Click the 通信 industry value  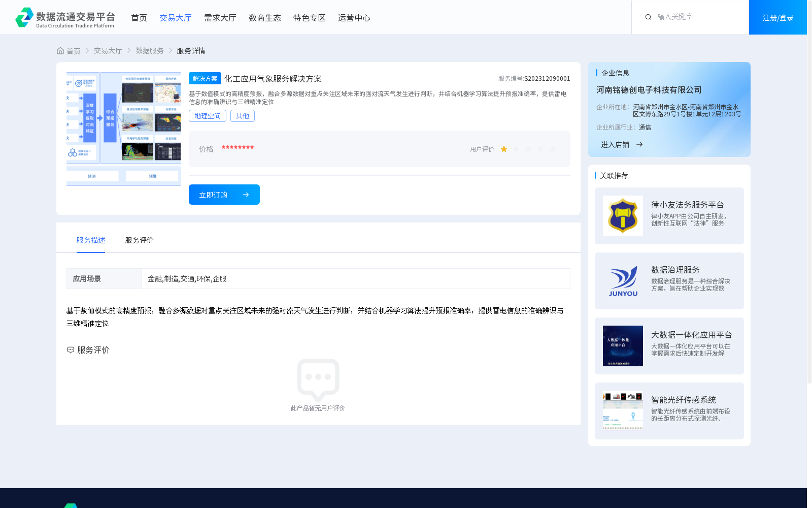(x=645, y=128)
